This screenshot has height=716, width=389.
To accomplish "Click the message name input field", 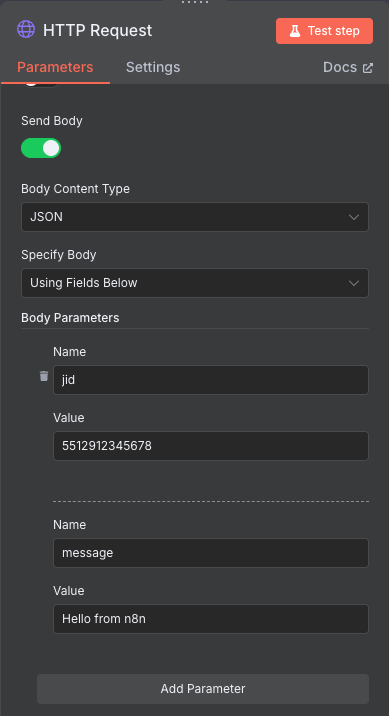I will pyautogui.click(x=211, y=553).
